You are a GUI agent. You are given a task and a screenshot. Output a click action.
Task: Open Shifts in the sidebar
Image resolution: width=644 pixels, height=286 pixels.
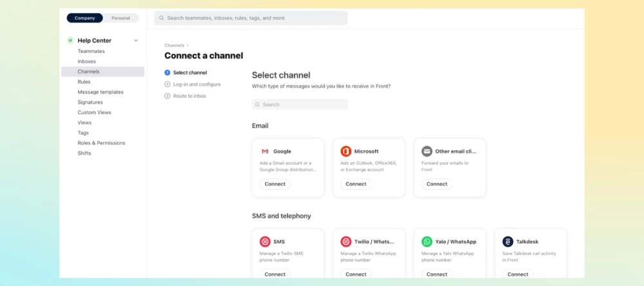[x=84, y=153]
